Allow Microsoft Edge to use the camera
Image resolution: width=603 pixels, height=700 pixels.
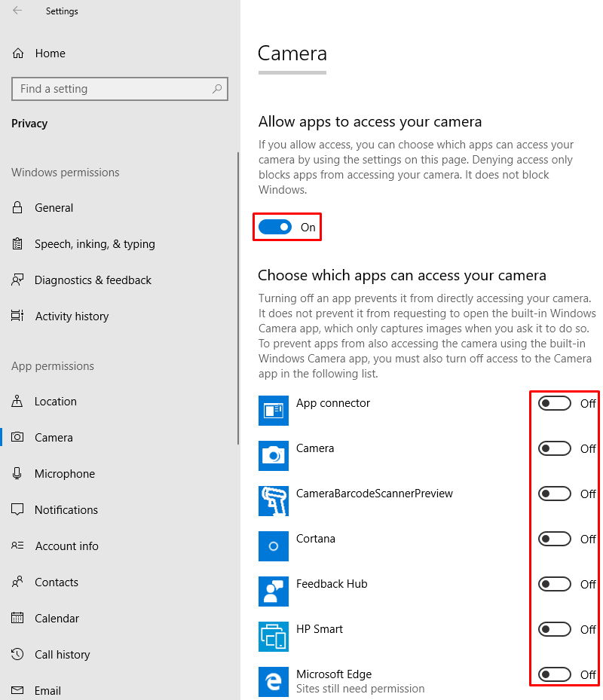pyautogui.click(x=554, y=674)
